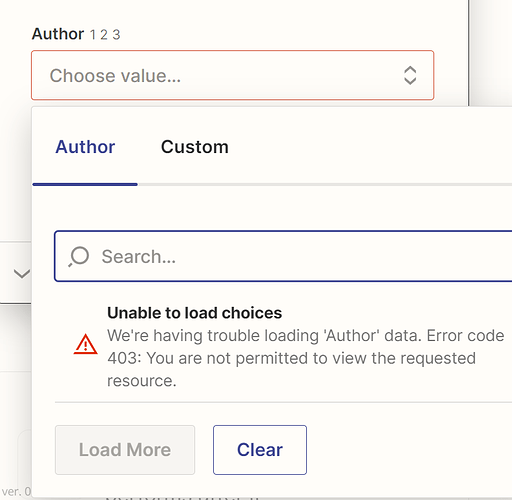The width and height of the screenshot is (512, 500).
Task: Click the Clear button
Action: tap(260, 450)
